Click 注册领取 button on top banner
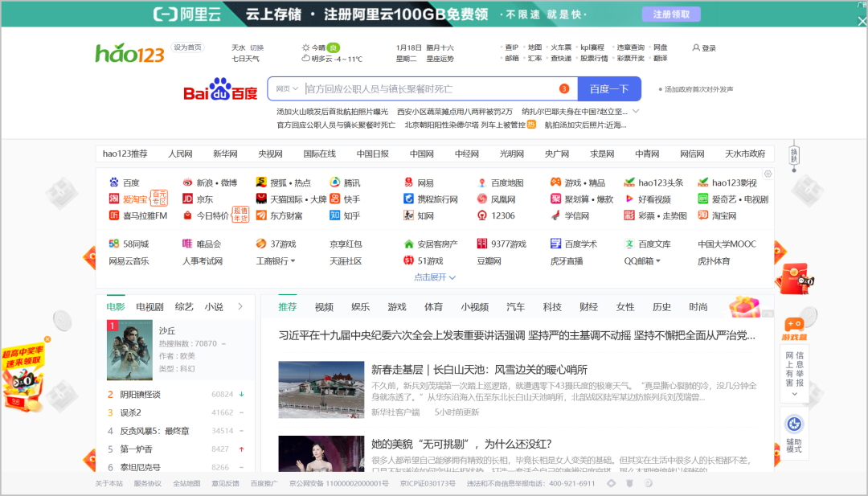 point(671,14)
